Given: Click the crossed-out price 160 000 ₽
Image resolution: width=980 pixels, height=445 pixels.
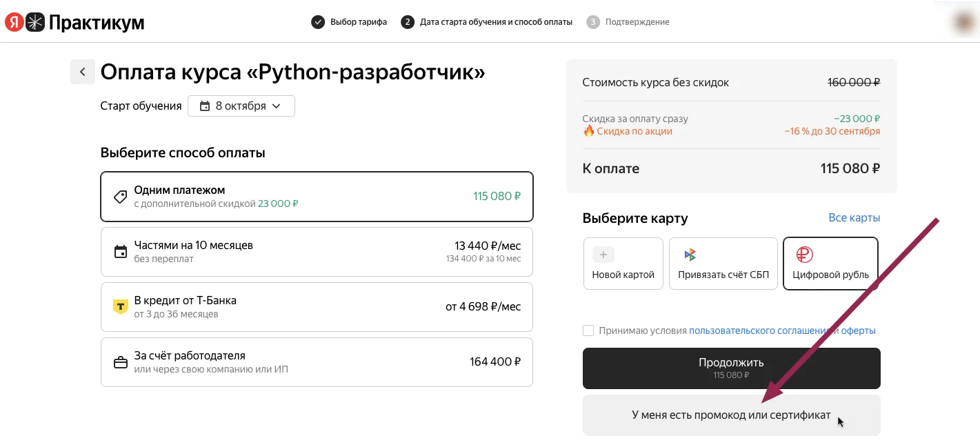Looking at the screenshot, I should coord(854,82).
